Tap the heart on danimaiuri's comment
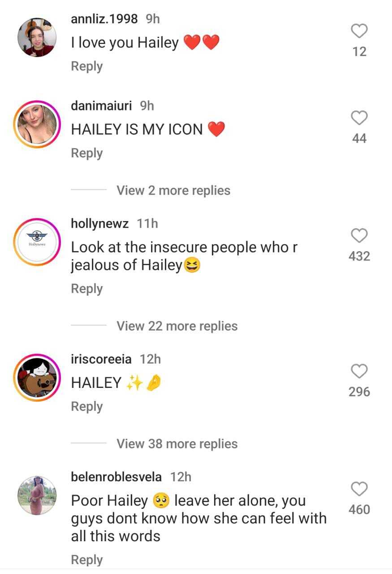Screen dimensions: 392x574 (359, 118)
